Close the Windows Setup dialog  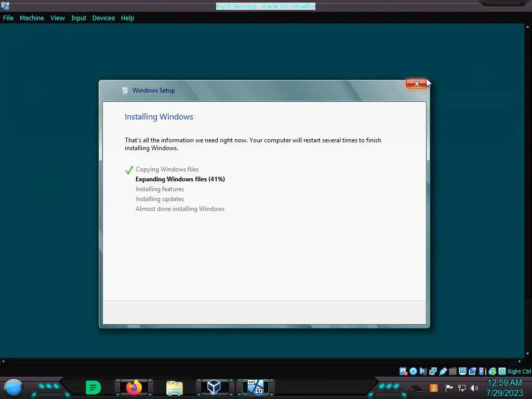pos(417,84)
